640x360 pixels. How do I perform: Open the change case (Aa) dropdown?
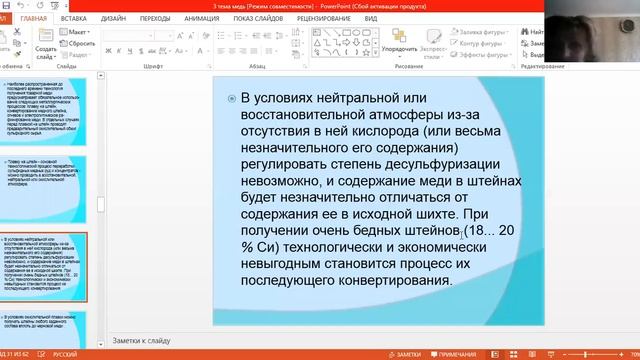[181, 51]
